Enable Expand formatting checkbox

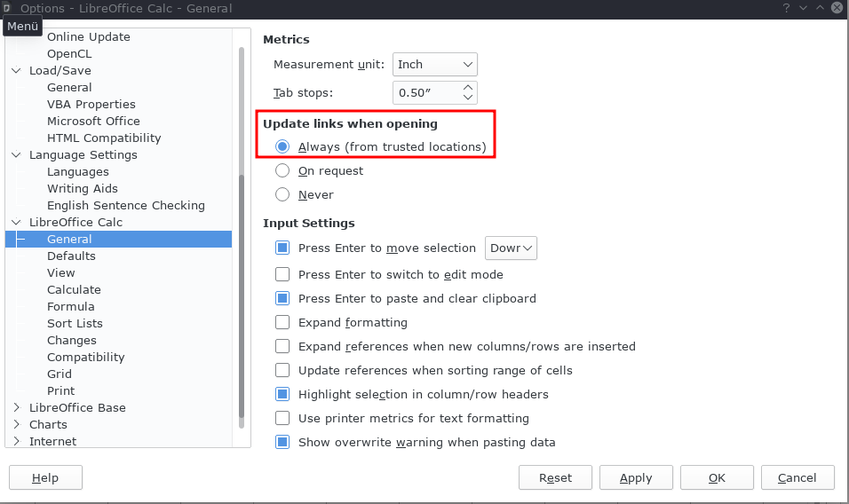[282, 322]
